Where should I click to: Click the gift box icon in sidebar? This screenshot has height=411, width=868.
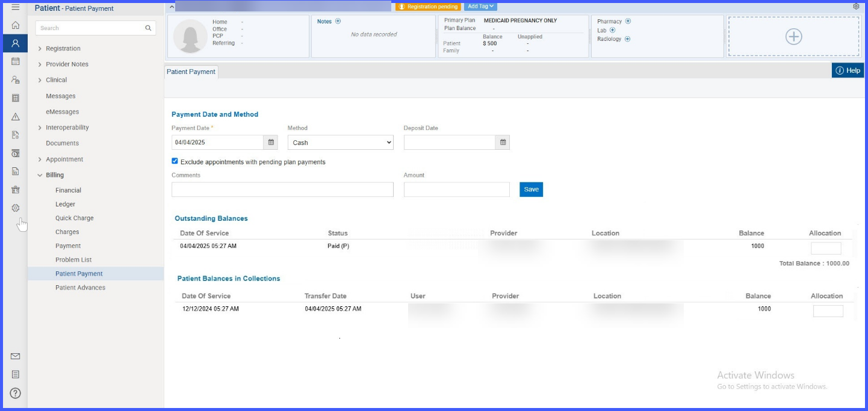coord(16,190)
